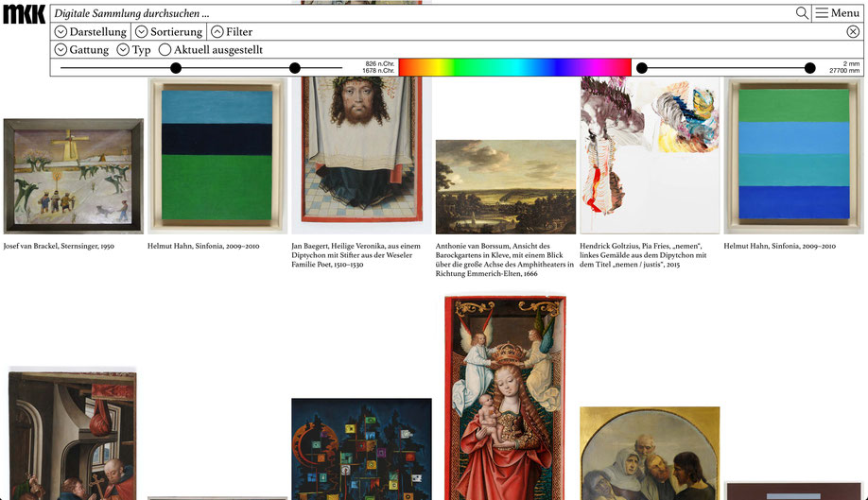
Task: Collapse the Filter section
Action: click(x=232, y=31)
